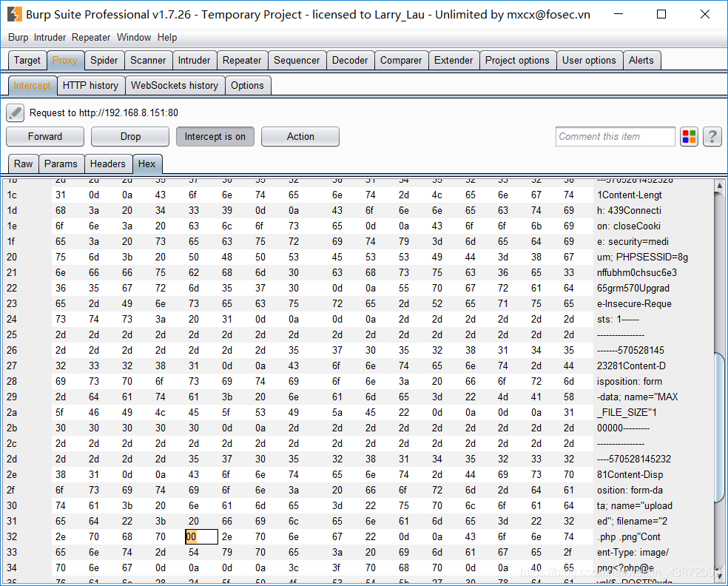
Task: Switch to the Spider tab
Action: (x=104, y=61)
